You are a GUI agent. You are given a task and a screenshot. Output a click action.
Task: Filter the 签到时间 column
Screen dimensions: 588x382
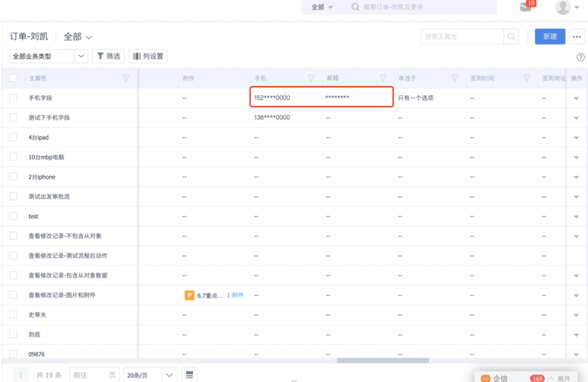click(x=527, y=78)
